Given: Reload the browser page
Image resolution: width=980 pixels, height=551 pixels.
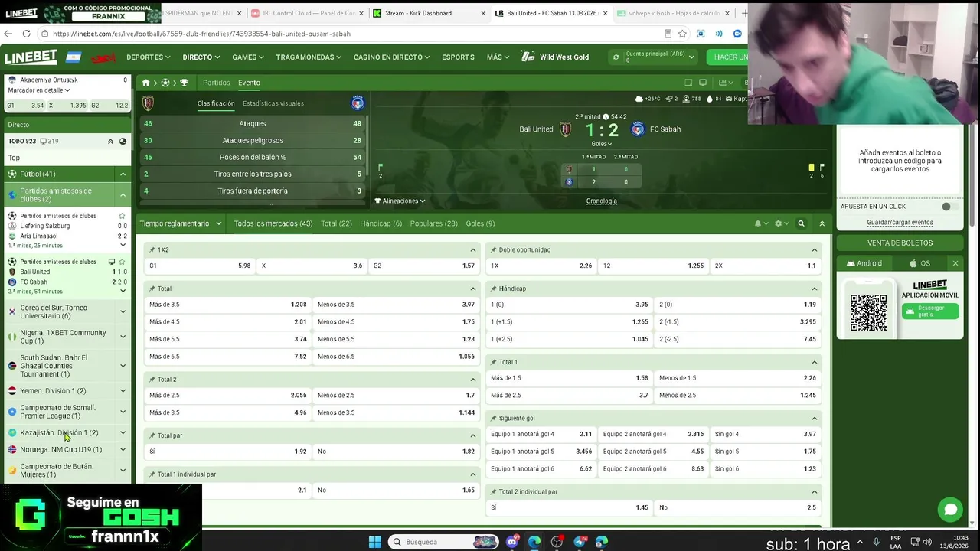Looking at the screenshot, I should tap(26, 34).
